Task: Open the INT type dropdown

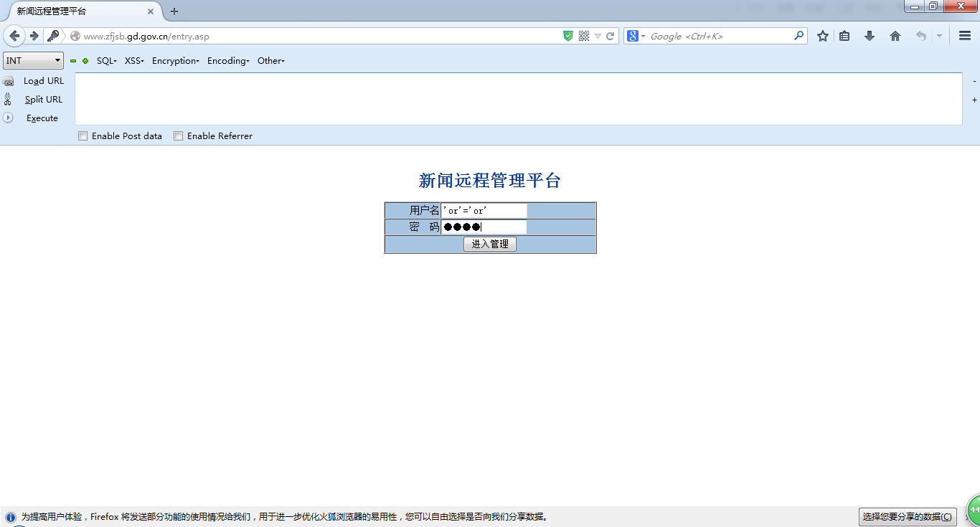Action: click(33, 61)
